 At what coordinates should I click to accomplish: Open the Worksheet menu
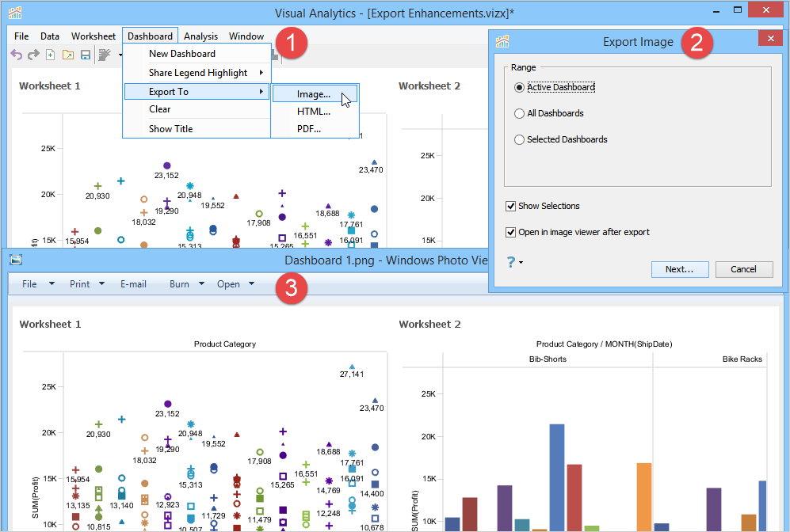click(x=94, y=36)
